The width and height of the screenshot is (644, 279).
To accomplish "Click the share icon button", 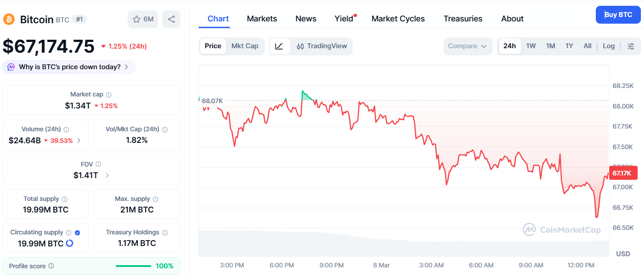I will tap(171, 19).
